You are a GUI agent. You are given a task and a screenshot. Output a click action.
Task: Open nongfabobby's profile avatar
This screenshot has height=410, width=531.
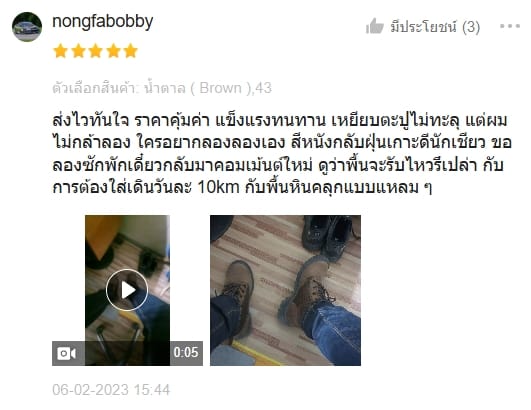pyautogui.click(x=27, y=27)
